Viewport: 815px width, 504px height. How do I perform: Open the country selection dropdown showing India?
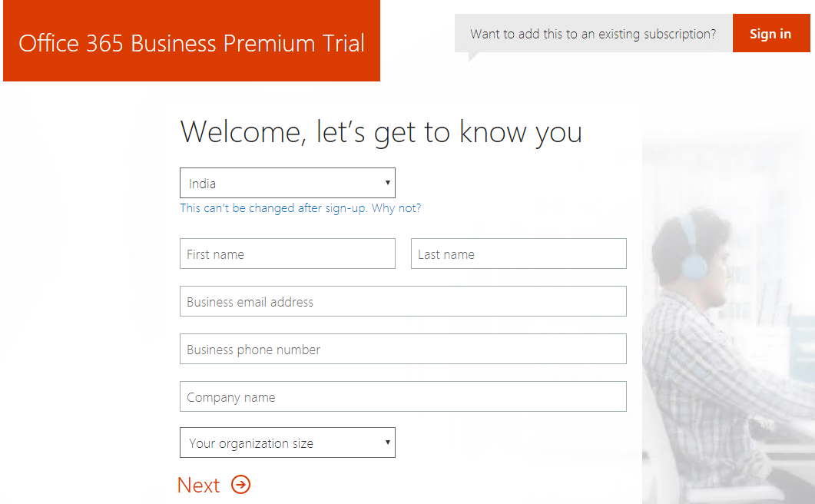click(287, 183)
